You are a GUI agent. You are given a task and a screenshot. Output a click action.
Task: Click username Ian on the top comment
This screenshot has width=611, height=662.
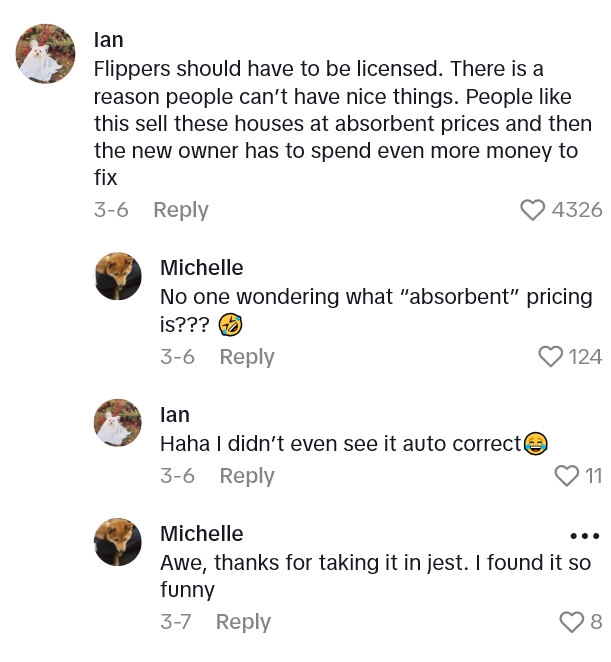[108, 40]
